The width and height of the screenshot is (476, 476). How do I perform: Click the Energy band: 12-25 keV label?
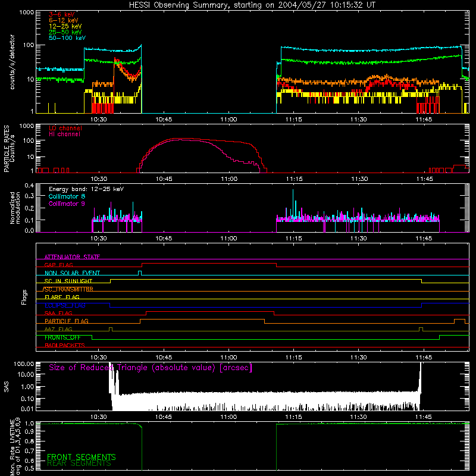(x=86, y=189)
